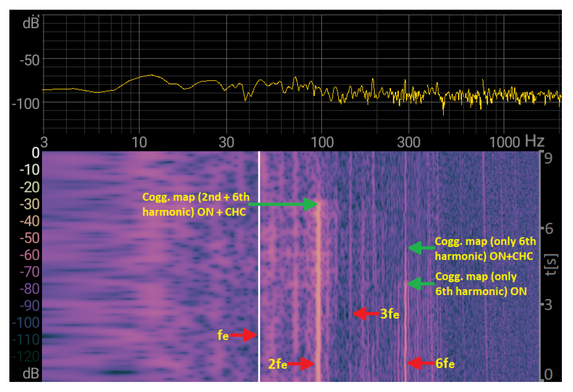573x392 pixels.
Task: Click the red arrow pointing from 2fe
Action: click(301, 364)
